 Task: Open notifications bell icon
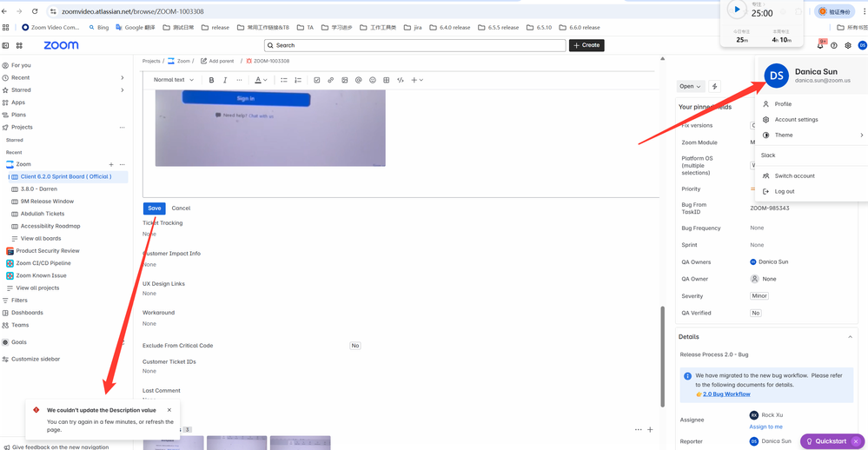pyautogui.click(x=820, y=45)
